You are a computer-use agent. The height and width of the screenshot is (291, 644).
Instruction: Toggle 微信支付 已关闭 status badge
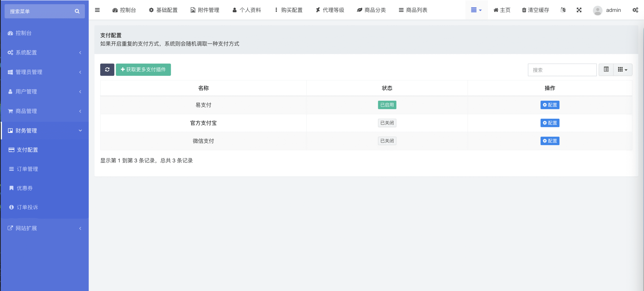(387, 141)
